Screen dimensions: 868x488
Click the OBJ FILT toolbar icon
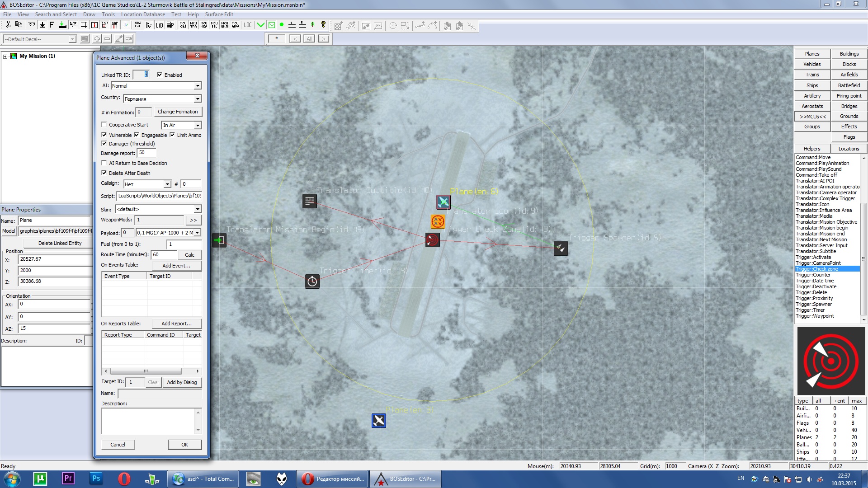[138, 25]
